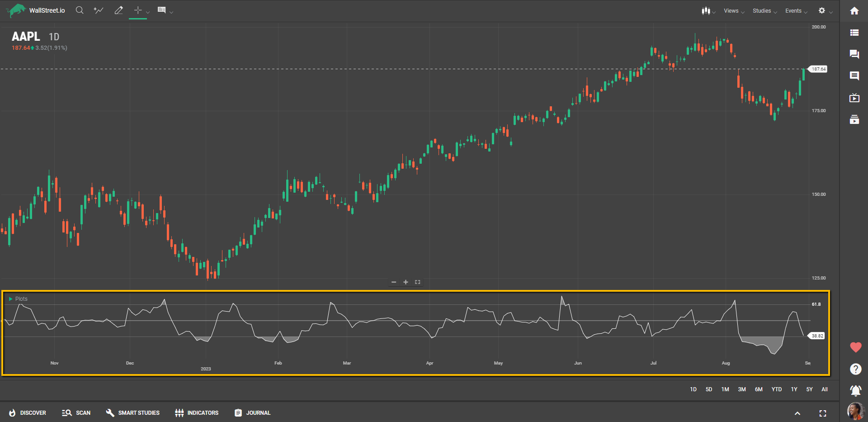
Task: Open the help question mark icon
Action: (855, 369)
